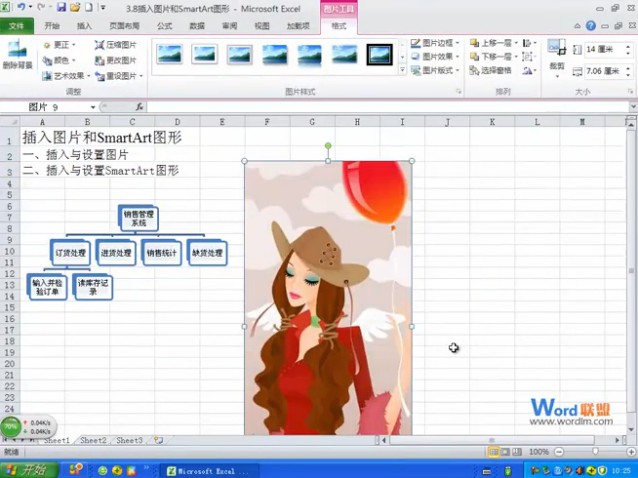Switch to Sheet3 tab

click(129, 440)
